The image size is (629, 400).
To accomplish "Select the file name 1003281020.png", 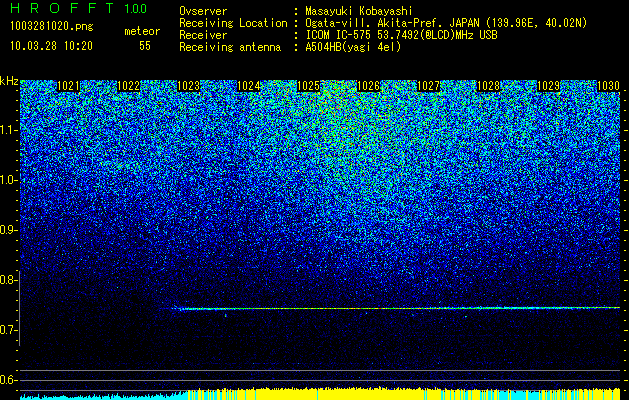I will [52, 27].
